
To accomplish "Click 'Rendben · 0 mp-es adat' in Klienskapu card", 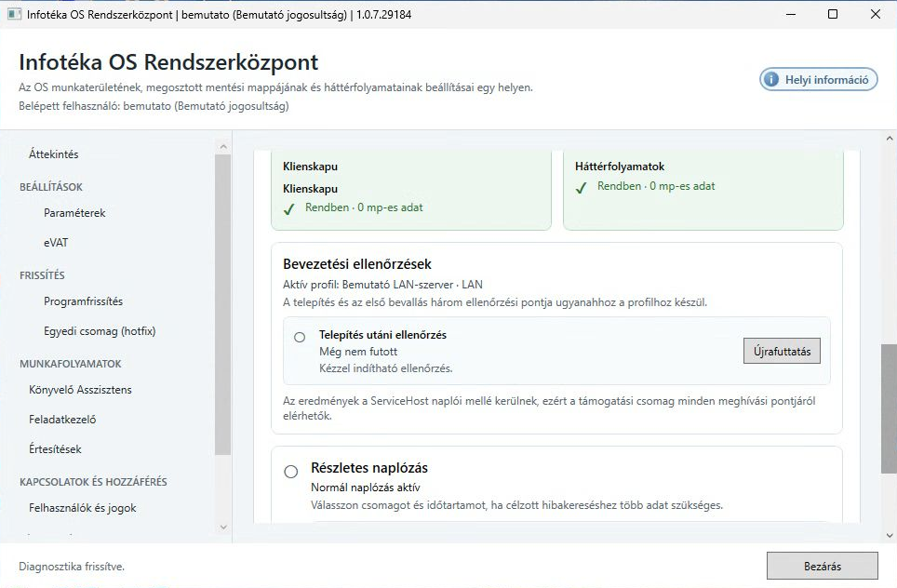I will [x=364, y=207].
